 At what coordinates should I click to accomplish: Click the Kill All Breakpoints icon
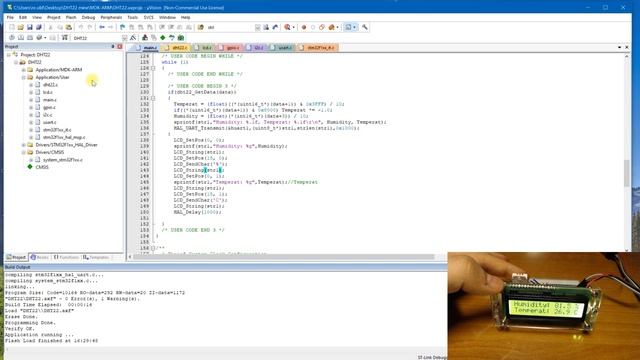(x=331, y=27)
